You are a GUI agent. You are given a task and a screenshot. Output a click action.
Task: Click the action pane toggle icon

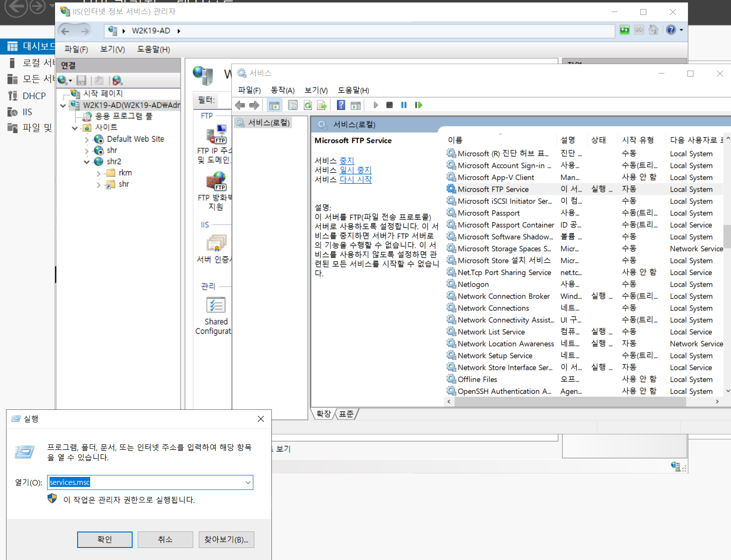[x=355, y=105]
